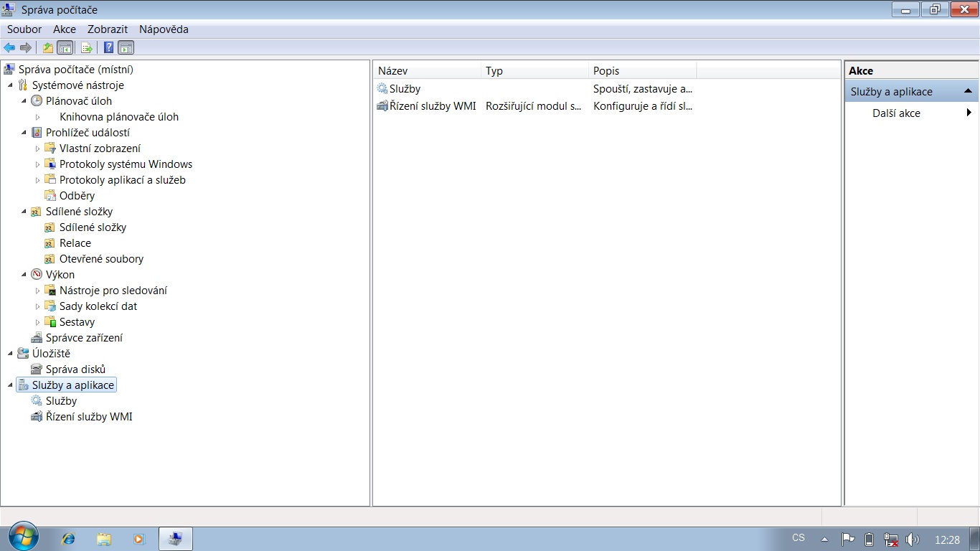Collapse the Služby a aplikace tree node
The height and width of the screenshot is (551, 980).
coord(10,385)
